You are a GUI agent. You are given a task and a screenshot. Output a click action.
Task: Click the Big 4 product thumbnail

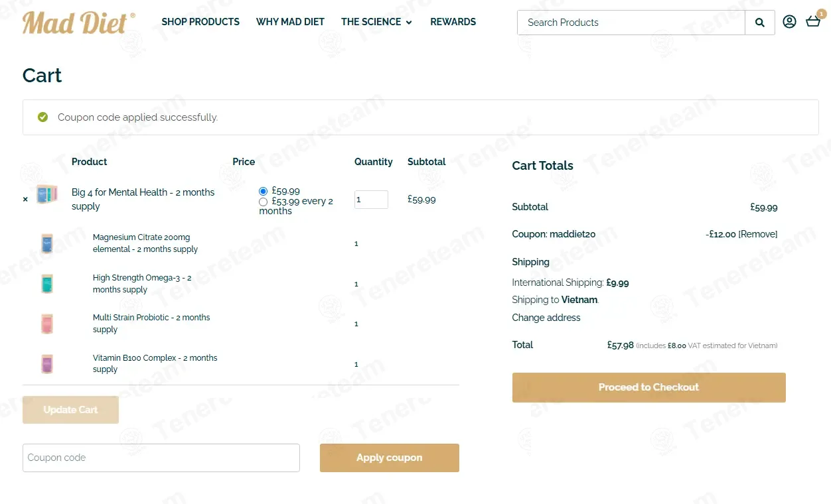pos(47,195)
